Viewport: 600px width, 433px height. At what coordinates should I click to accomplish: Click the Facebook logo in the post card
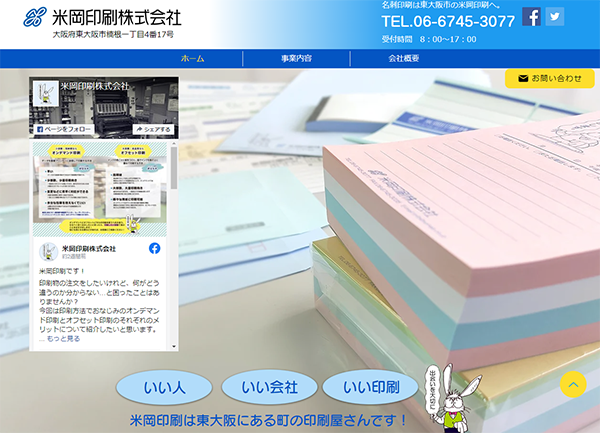(155, 248)
